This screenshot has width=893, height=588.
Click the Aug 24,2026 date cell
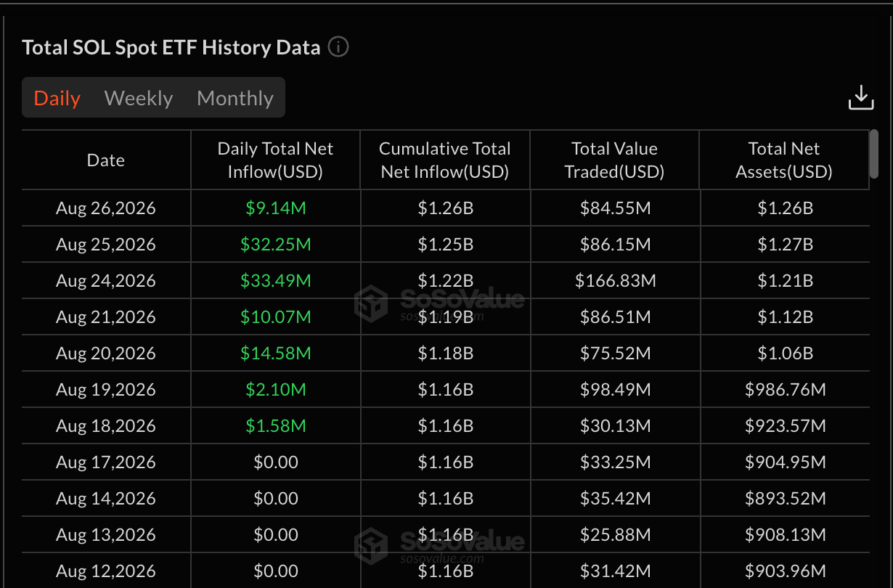point(106,281)
